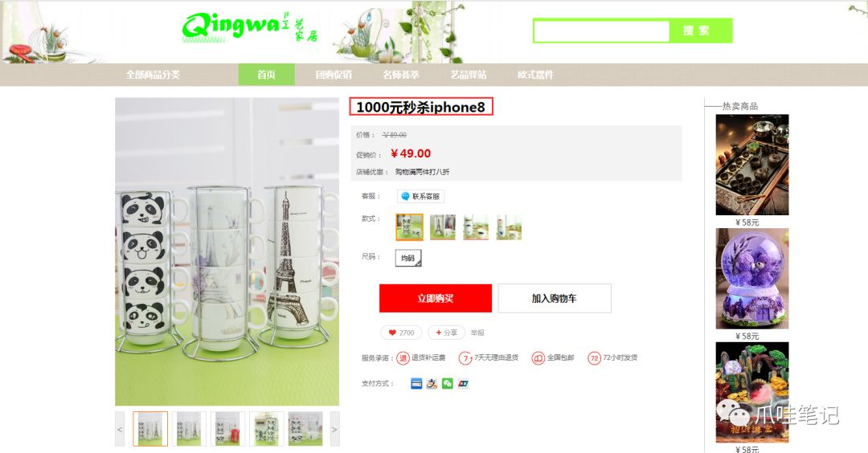Select the Eiffel Tower style swatch

[443, 227]
